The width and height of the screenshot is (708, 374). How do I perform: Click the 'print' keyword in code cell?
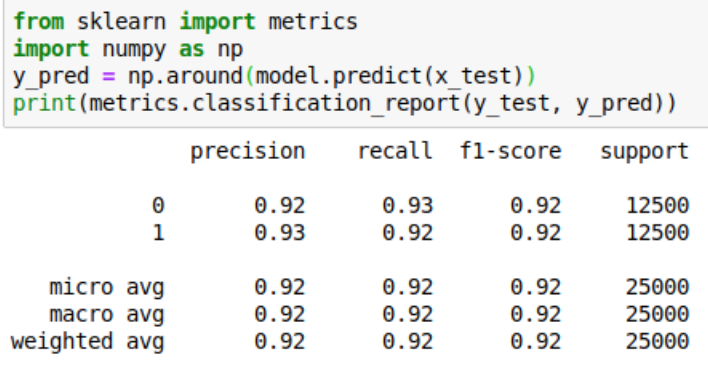(x=45, y=104)
